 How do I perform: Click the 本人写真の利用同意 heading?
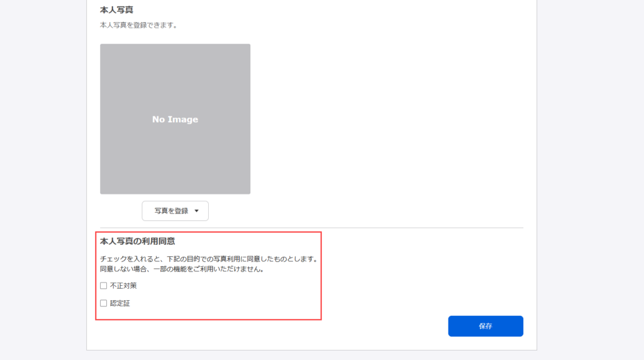click(x=138, y=241)
